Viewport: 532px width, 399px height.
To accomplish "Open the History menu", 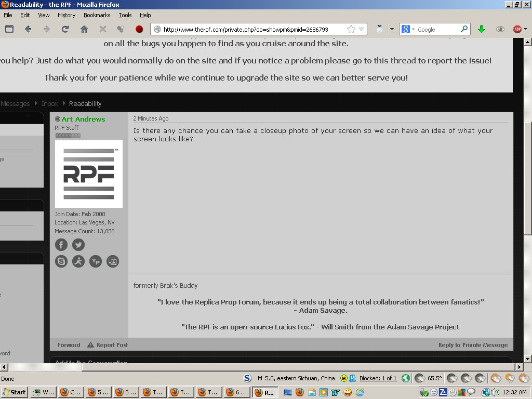I will 66,15.
